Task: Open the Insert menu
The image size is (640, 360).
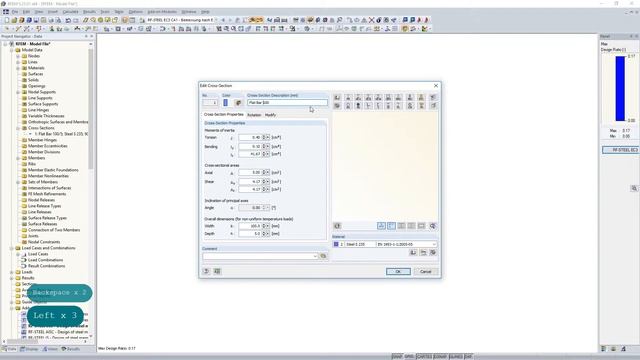Action: (x=53, y=12)
